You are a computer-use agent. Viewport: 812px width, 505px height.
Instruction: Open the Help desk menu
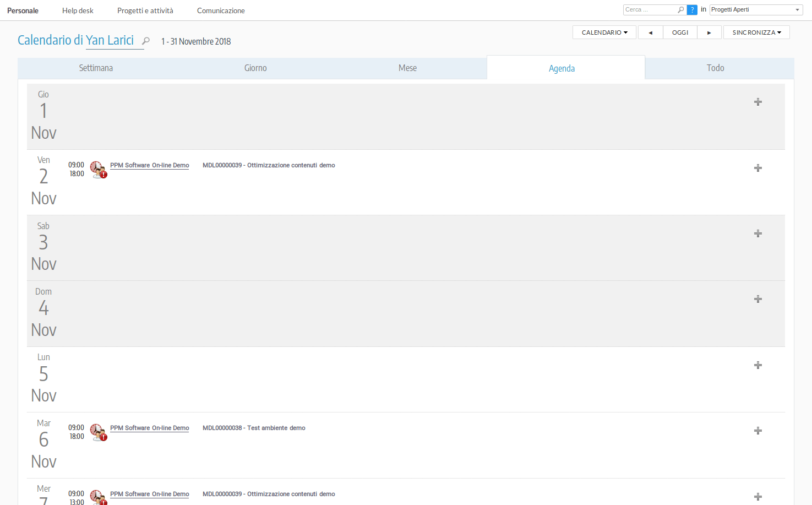point(78,10)
